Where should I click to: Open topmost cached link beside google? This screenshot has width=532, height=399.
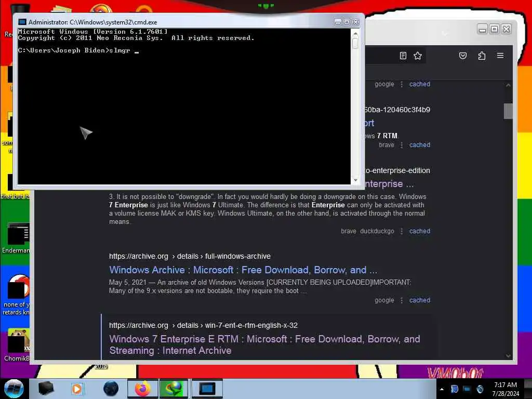[420, 84]
